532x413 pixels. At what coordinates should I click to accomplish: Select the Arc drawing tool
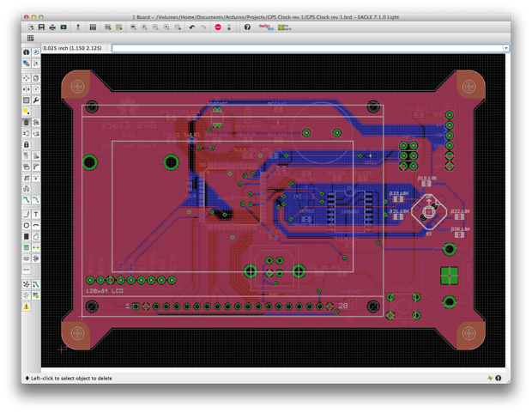pyautogui.click(x=36, y=225)
